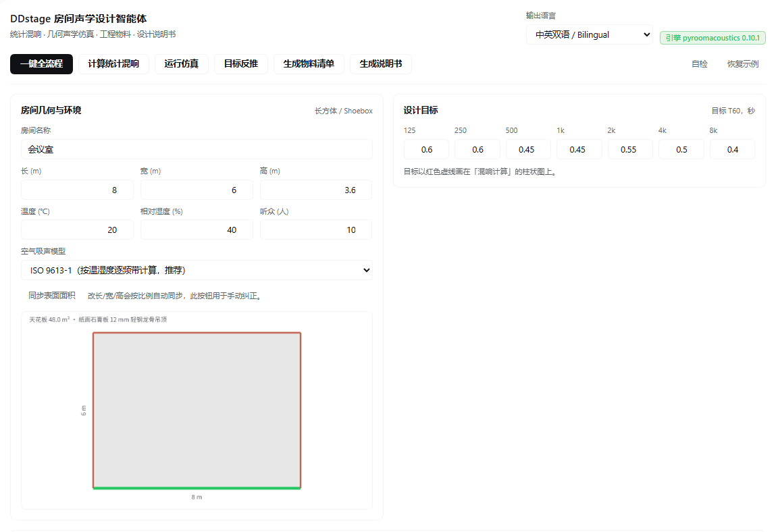
Task: Click the 4k target T60 field
Action: pyautogui.click(x=681, y=149)
